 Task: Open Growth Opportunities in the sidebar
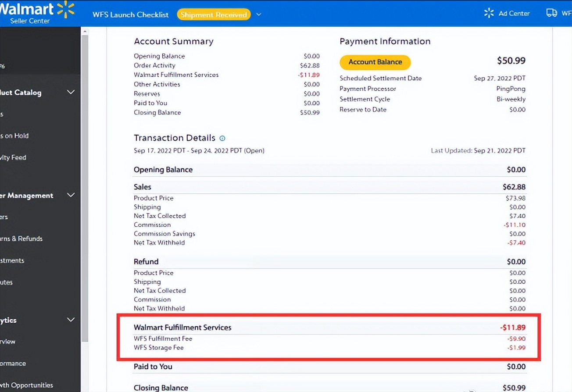[27, 385]
